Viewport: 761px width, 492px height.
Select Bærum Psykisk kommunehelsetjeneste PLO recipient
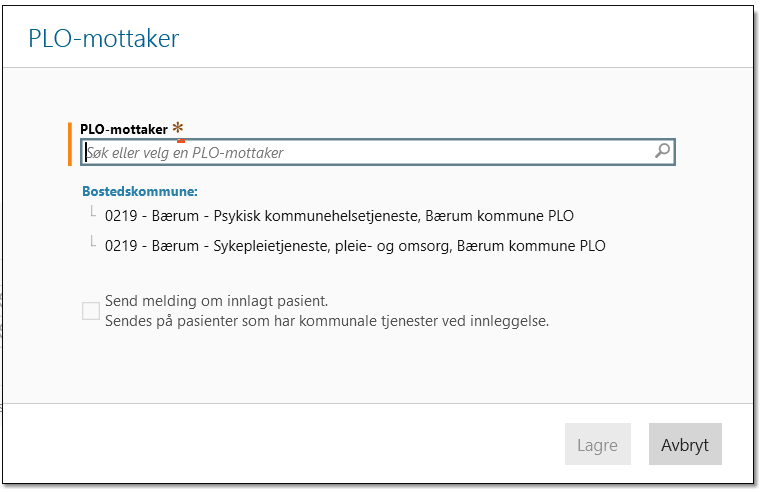tap(339, 216)
